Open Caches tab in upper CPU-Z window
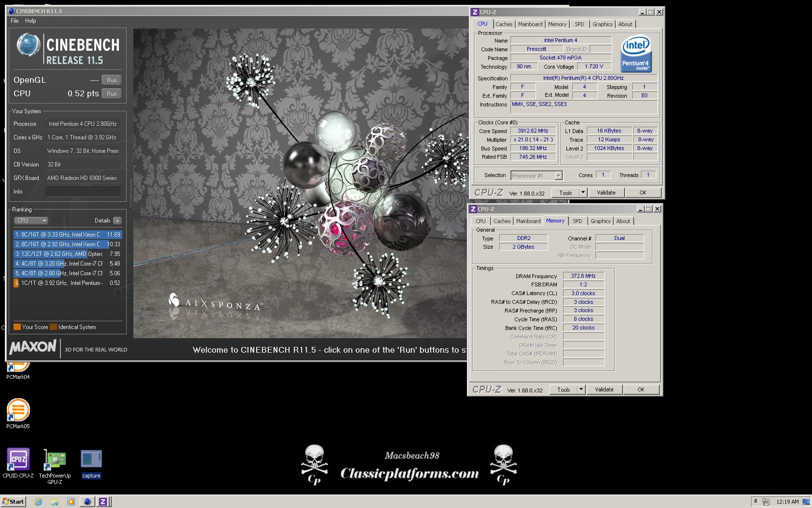 coord(504,24)
